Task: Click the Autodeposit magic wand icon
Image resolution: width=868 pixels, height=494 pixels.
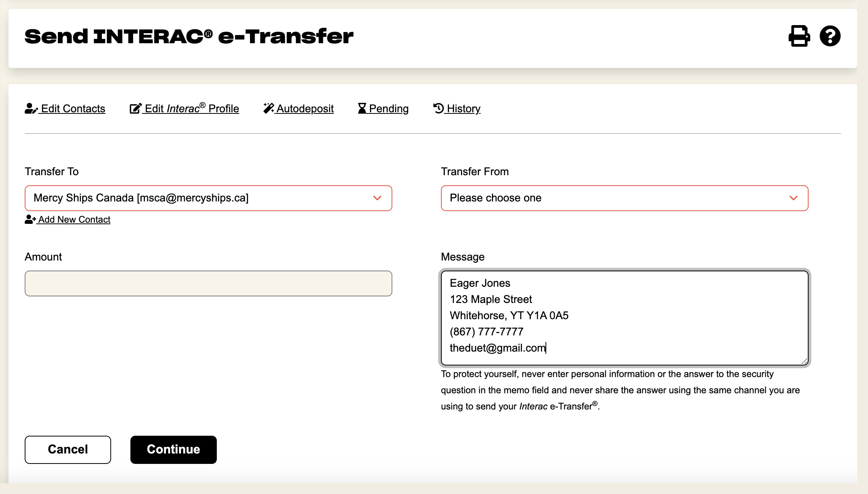Action: click(x=269, y=108)
